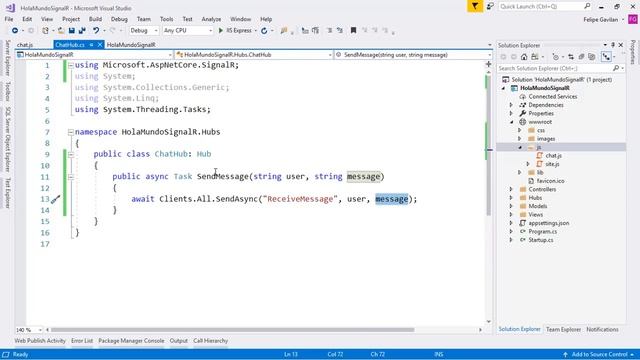
Task: Click the browser refresh icon in toolbar
Action: (264, 31)
